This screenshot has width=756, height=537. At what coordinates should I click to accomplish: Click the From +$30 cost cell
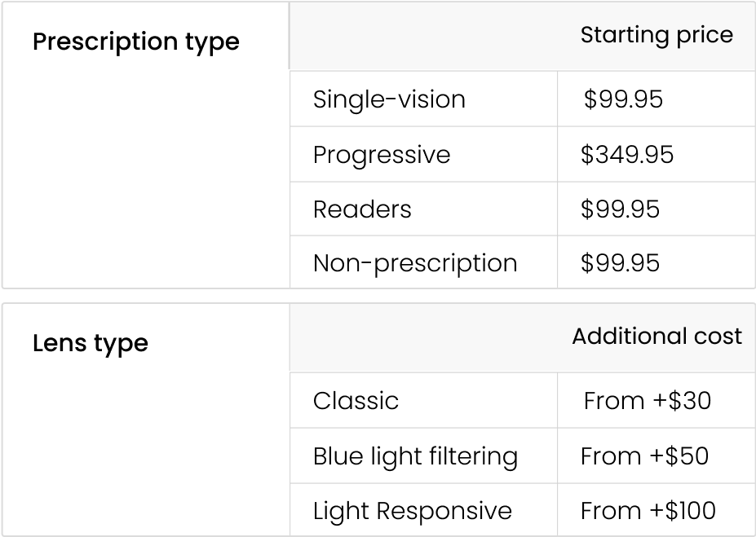click(x=647, y=401)
